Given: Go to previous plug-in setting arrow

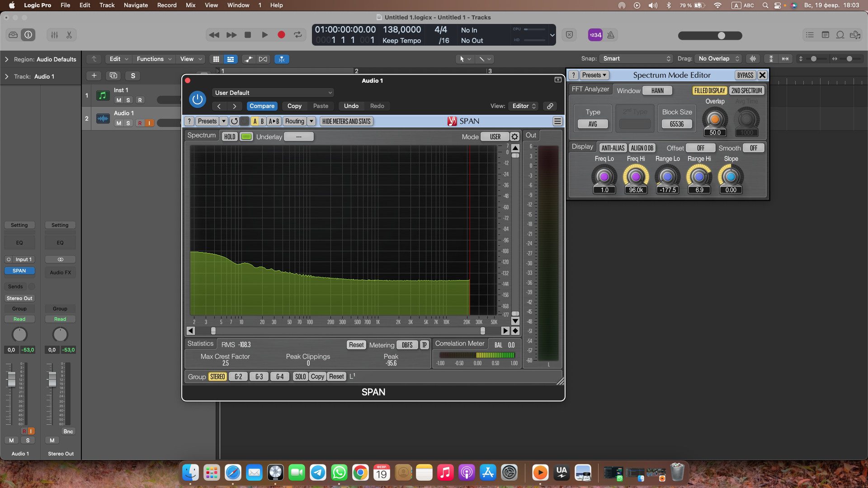Looking at the screenshot, I should tap(219, 106).
